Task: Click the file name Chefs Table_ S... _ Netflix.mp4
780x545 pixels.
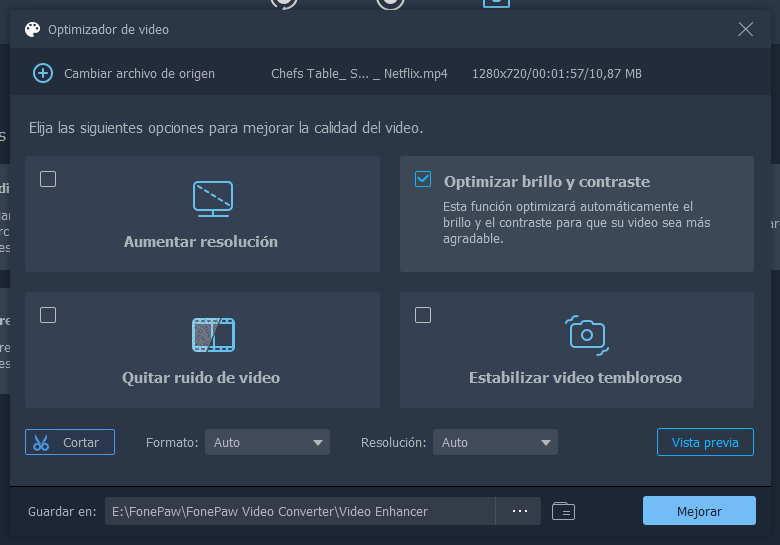Action: point(359,74)
